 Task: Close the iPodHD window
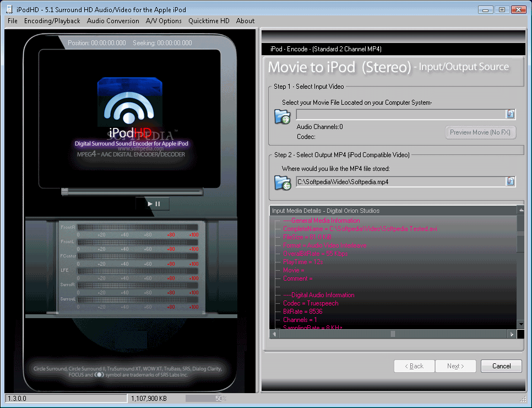518,9
